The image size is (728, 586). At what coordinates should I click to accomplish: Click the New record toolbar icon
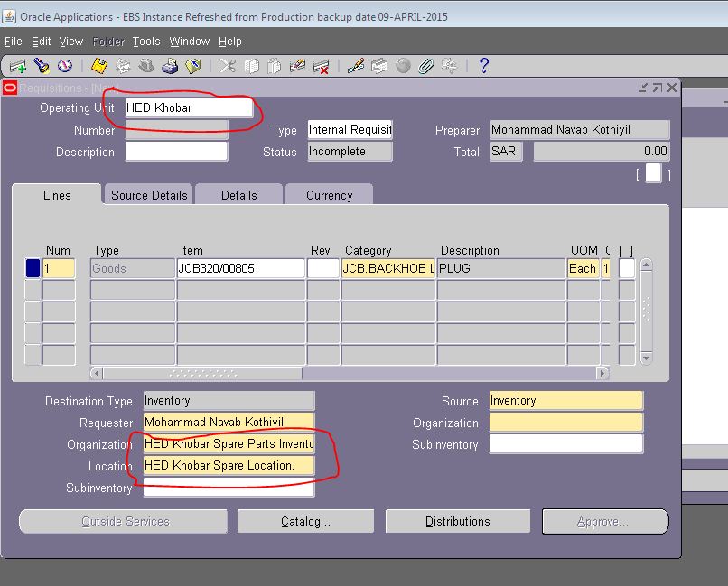20,65
